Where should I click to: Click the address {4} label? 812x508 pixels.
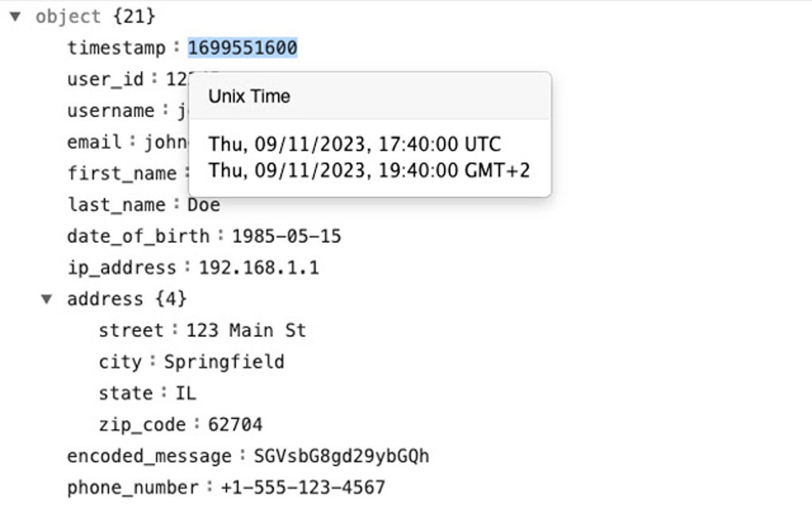point(127,299)
